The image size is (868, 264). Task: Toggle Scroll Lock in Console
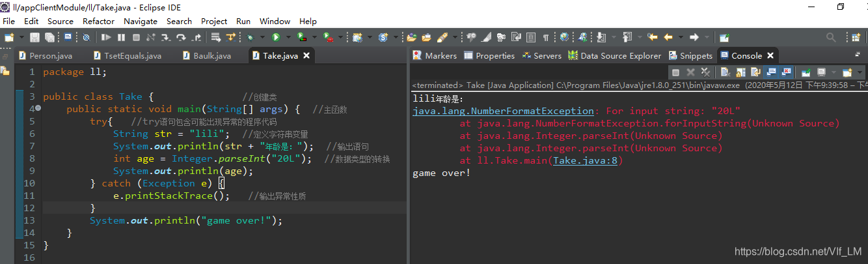(740, 72)
